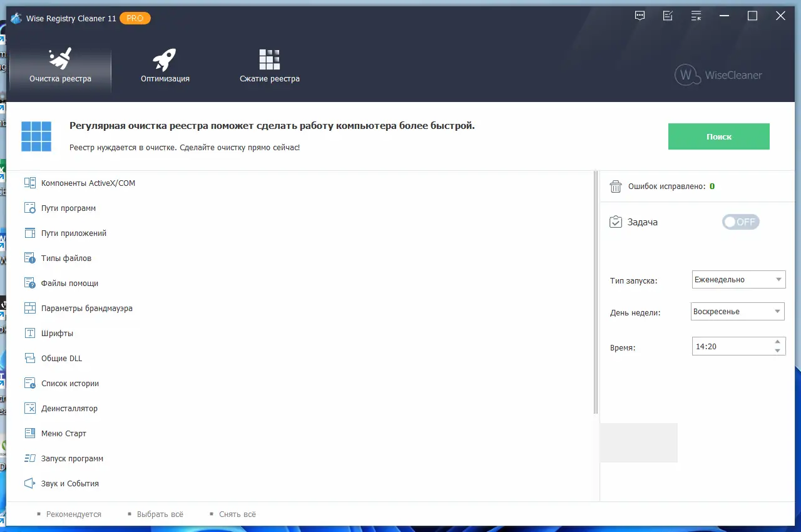
Task: Switch to the Очистка реестра tab
Action: [x=60, y=67]
